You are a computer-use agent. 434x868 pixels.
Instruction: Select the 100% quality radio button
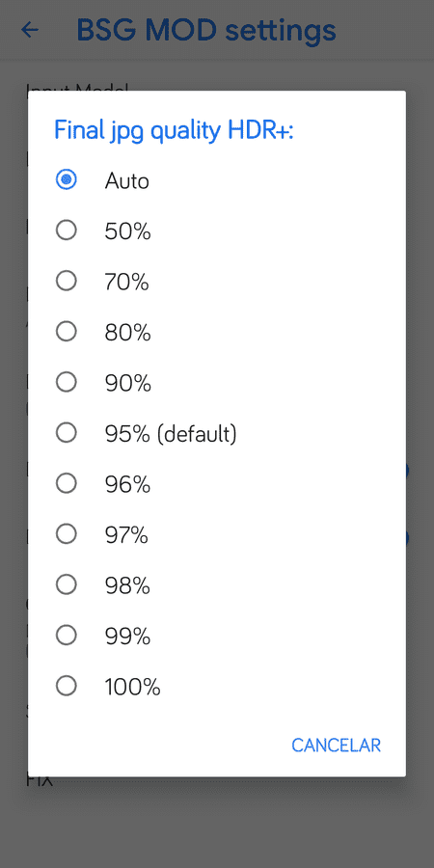pos(67,687)
